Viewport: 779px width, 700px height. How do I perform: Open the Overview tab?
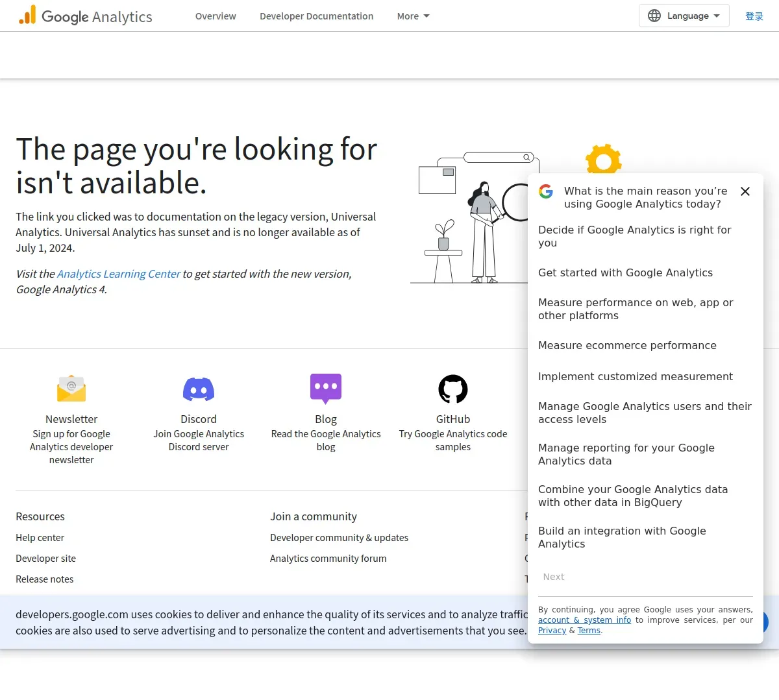point(216,16)
